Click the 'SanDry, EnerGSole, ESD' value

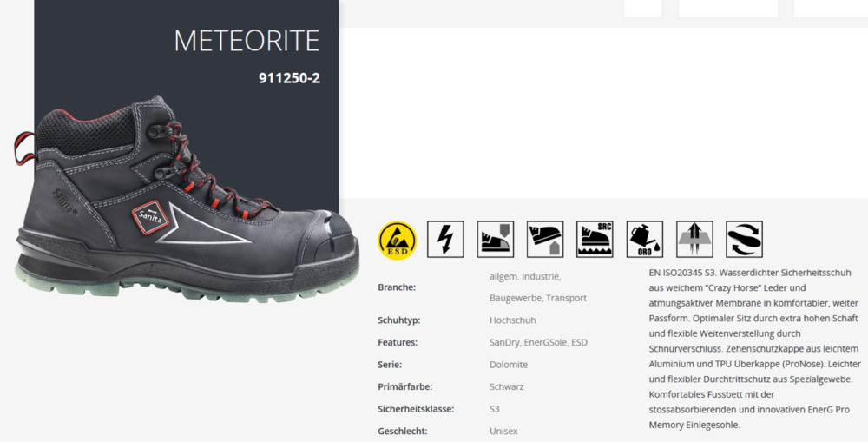[x=539, y=342]
